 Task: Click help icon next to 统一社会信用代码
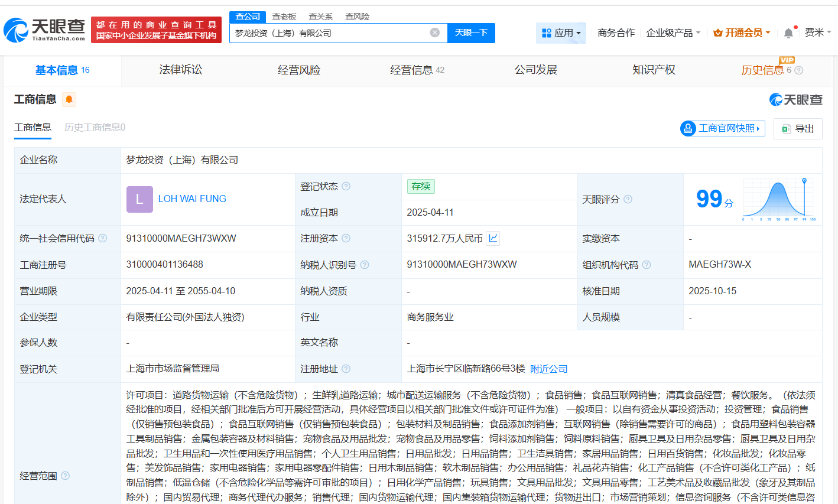pyautogui.click(x=102, y=238)
